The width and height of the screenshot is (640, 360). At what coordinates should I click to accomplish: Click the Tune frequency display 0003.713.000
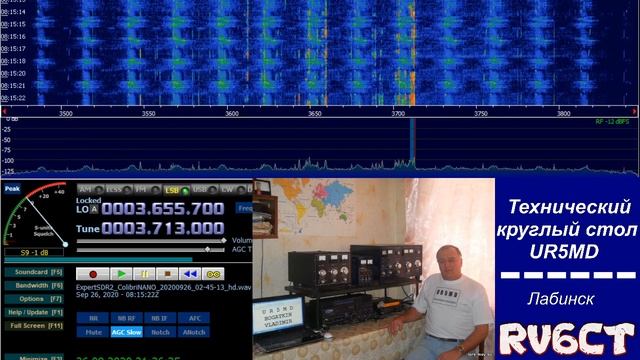tap(162, 228)
